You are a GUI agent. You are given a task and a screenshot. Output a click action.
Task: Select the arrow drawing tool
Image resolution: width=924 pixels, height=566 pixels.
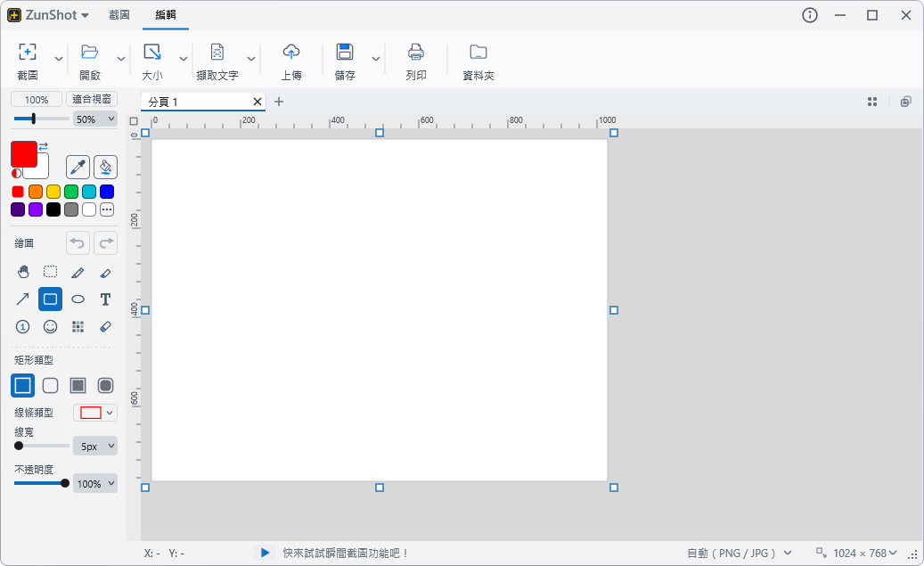[23, 299]
